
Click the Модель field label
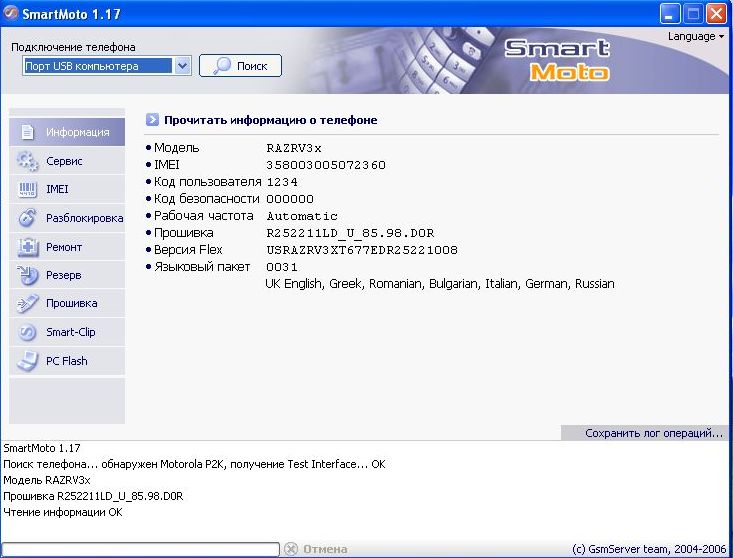click(176, 148)
